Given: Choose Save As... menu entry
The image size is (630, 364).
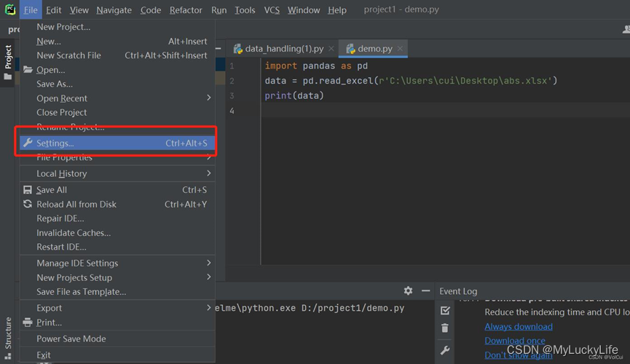Looking at the screenshot, I should pos(117,84).
